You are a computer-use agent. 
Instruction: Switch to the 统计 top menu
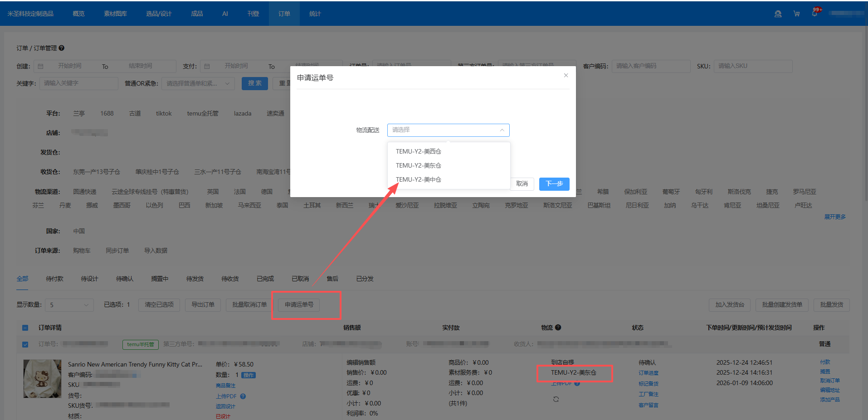point(315,14)
